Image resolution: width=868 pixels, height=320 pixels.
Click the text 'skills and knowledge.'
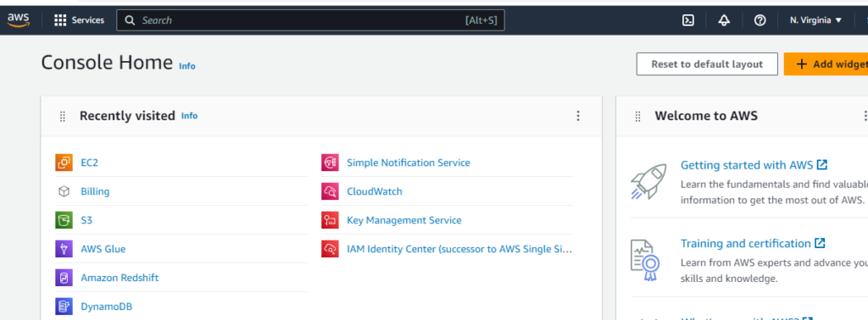pos(730,279)
